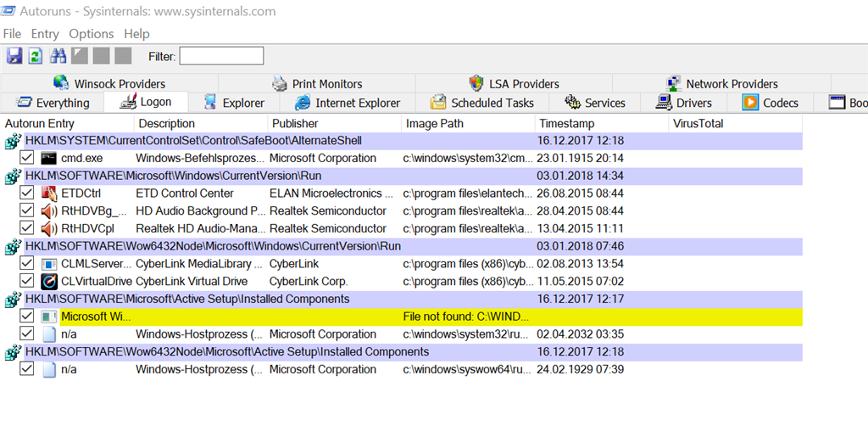The width and height of the screenshot is (868, 426).
Task: Click registry icon beside Microsoft\Active Setup key
Action: click(x=13, y=300)
